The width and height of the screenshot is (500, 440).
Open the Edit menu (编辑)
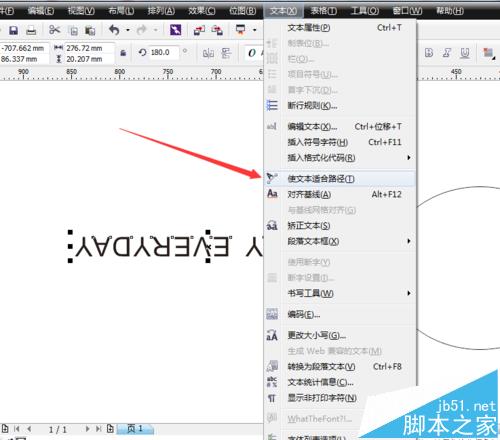[x=41, y=11]
